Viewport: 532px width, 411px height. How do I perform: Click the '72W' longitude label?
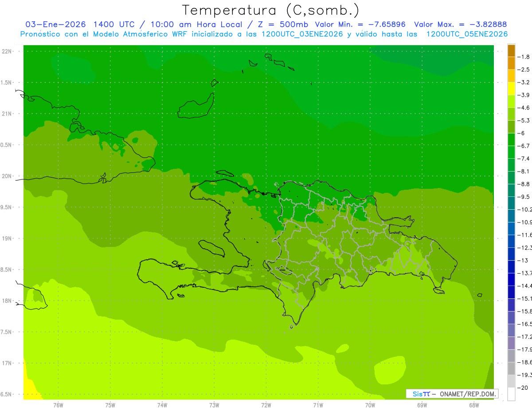point(266,405)
